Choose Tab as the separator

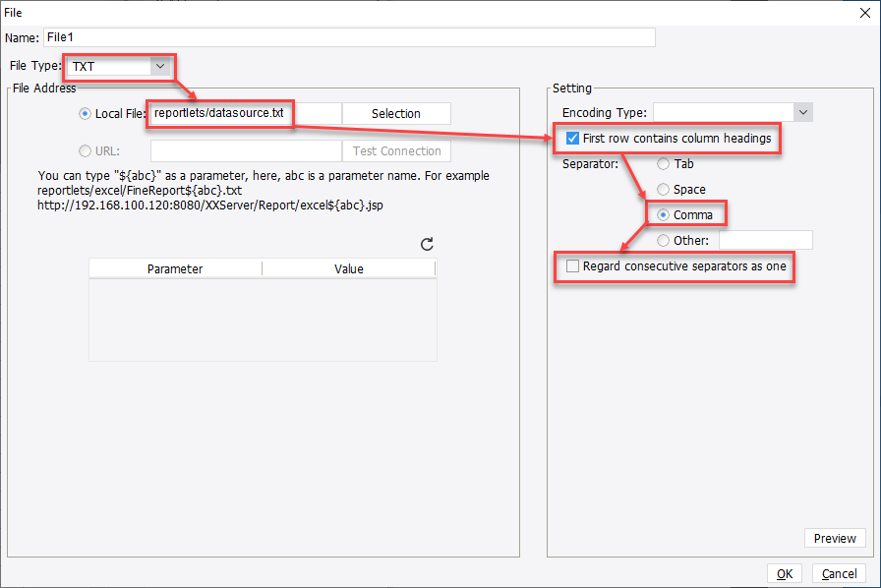pyautogui.click(x=664, y=163)
